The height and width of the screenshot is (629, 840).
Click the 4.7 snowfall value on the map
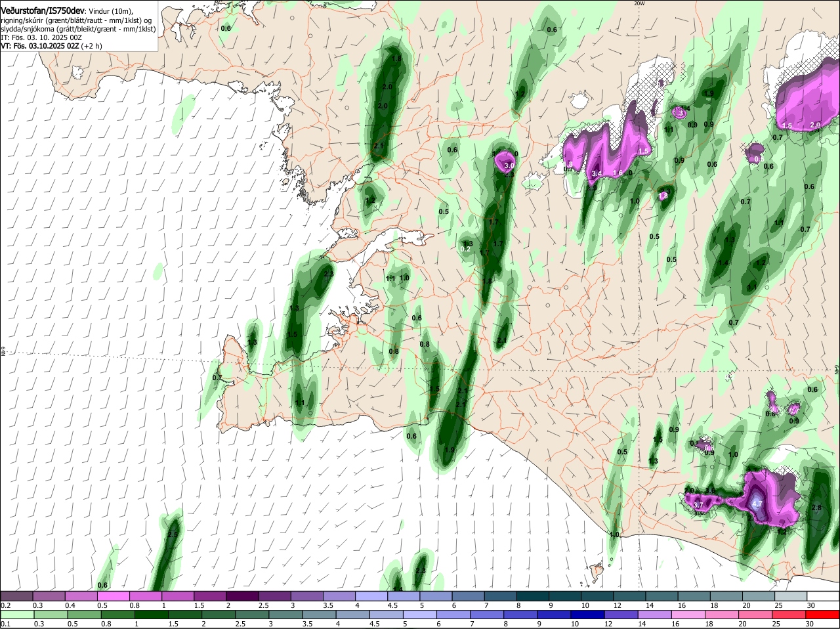pos(757,504)
